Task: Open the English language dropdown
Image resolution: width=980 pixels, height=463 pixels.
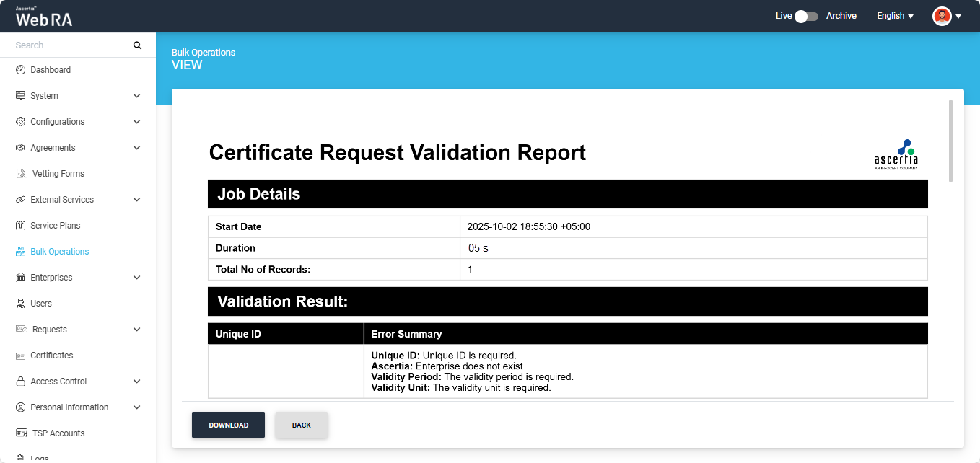Action: 895,16
